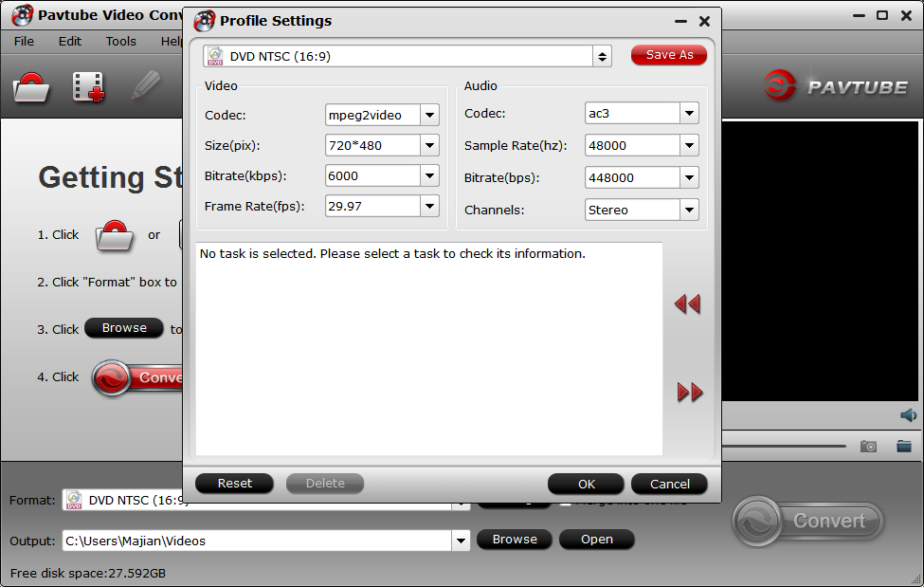Click the large Convert button in main window
This screenshot has height=587, width=924.
(x=808, y=521)
